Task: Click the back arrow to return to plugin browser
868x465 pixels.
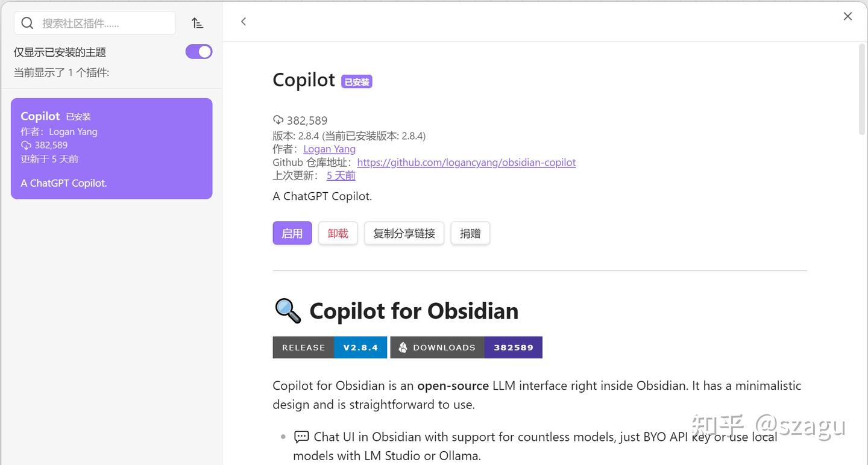Action: (x=243, y=21)
